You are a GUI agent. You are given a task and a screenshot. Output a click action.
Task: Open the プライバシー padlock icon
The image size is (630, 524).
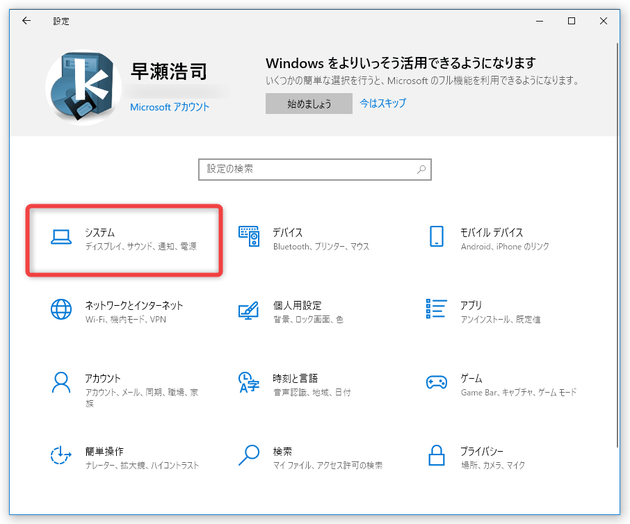point(436,455)
